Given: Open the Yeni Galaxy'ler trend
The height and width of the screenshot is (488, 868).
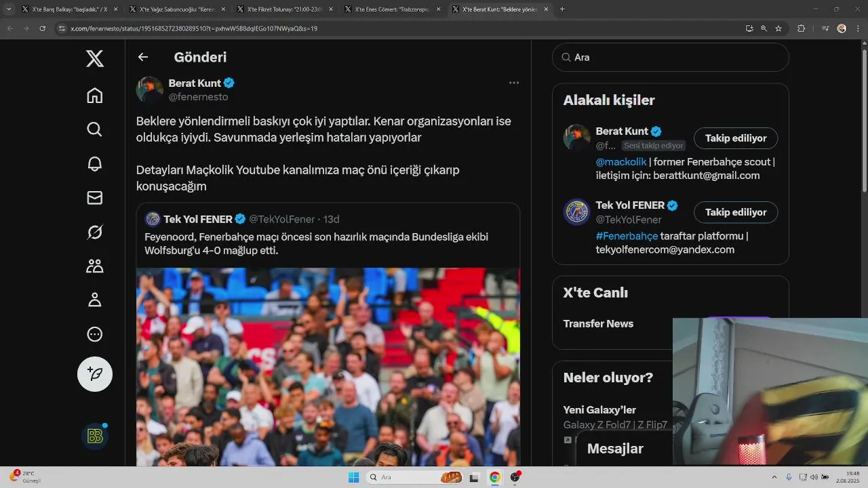Looking at the screenshot, I should (x=599, y=409).
